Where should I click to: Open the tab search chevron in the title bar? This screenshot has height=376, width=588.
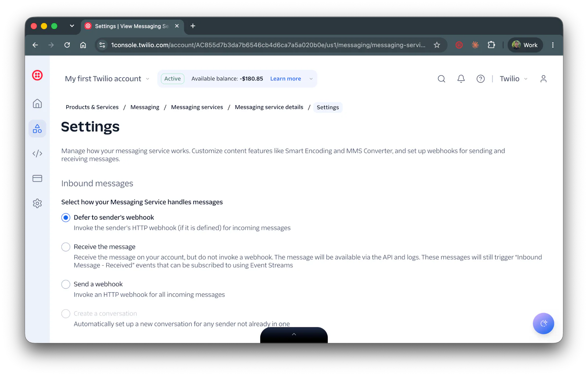click(72, 26)
